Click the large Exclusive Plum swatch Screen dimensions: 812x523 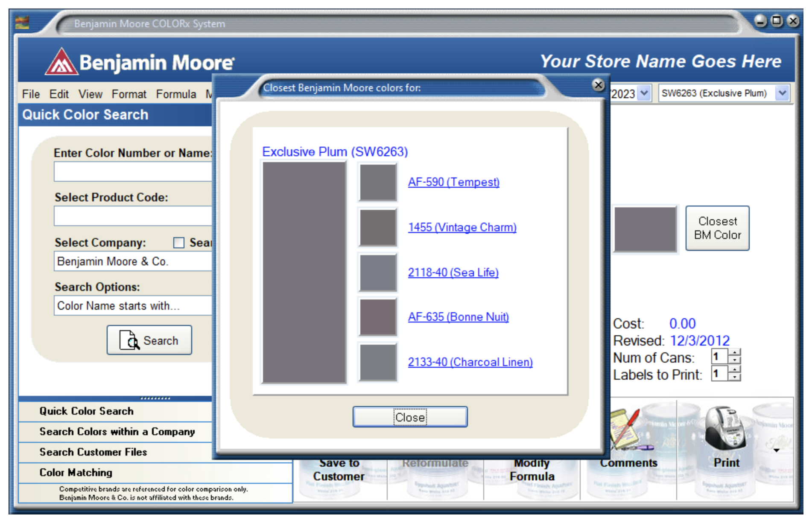pos(304,272)
